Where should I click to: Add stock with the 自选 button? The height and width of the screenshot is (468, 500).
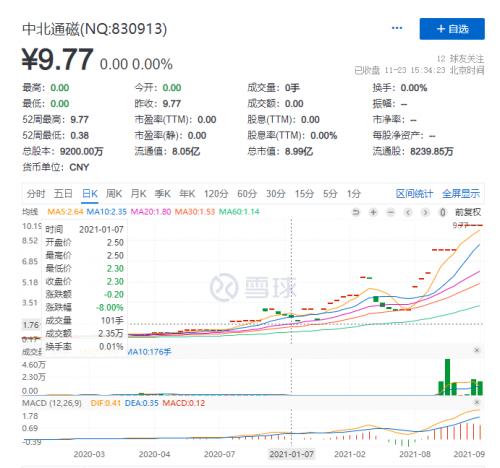(x=452, y=29)
